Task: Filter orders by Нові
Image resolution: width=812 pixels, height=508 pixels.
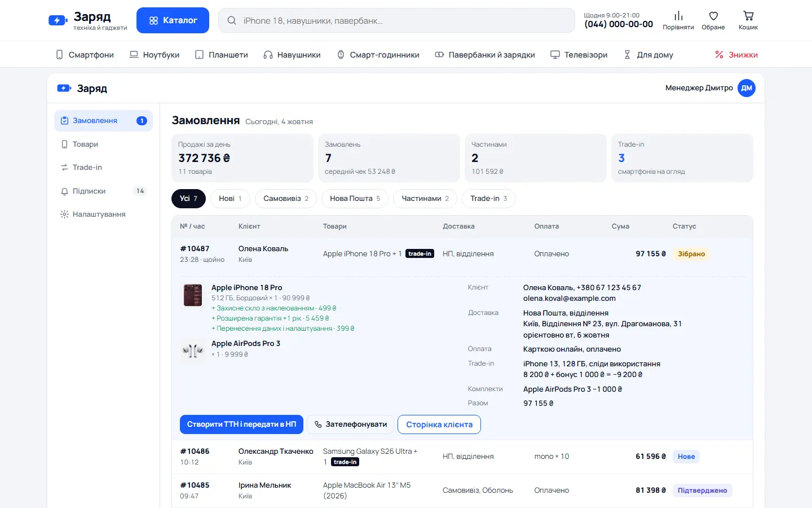Action: pyautogui.click(x=230, y=199)
